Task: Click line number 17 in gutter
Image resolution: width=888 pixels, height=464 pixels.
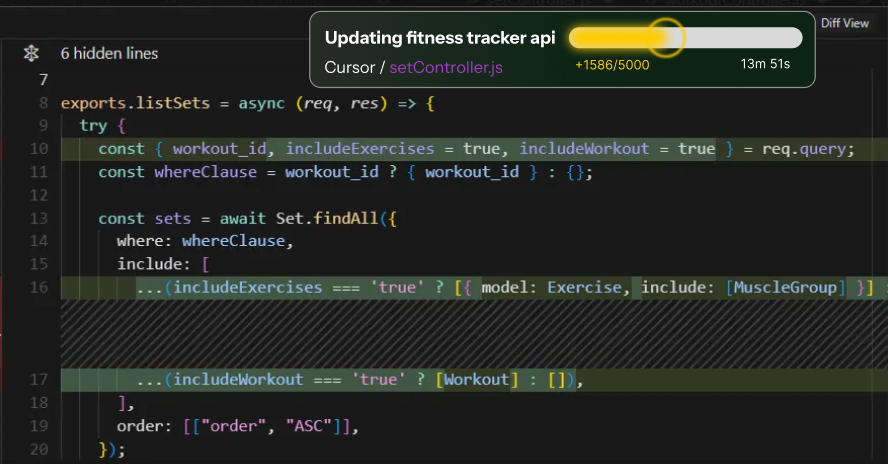Action: click(x=39, y=379)
